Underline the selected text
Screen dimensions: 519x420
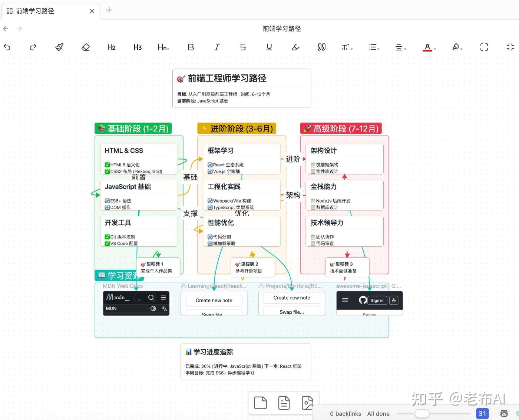point(269,47)
